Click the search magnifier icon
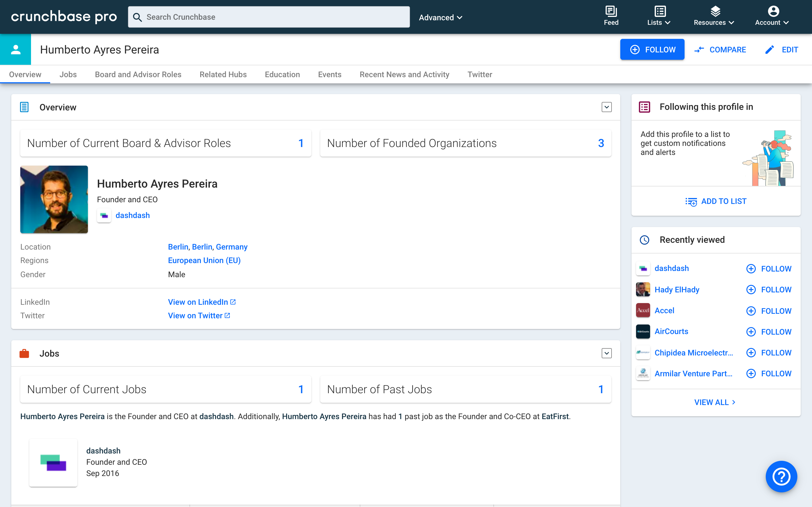This screenshot has height=507, width=812. (137, 17)
